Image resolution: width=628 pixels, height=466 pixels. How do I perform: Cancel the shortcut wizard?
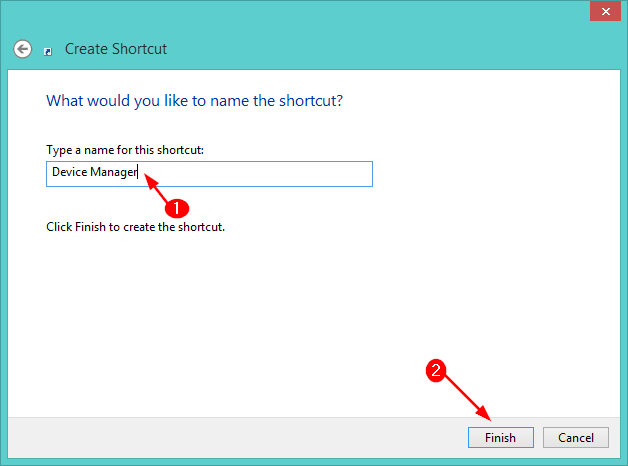coord(576,437)
